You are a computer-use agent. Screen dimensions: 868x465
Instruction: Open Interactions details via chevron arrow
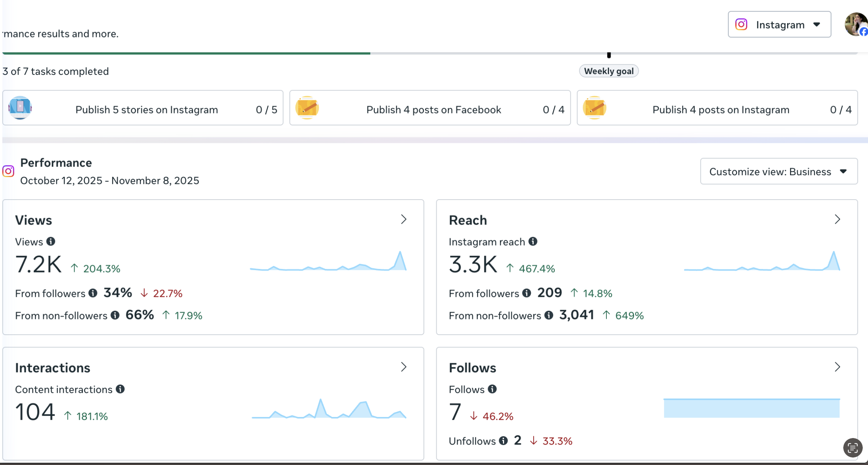(x=404, y=367)
